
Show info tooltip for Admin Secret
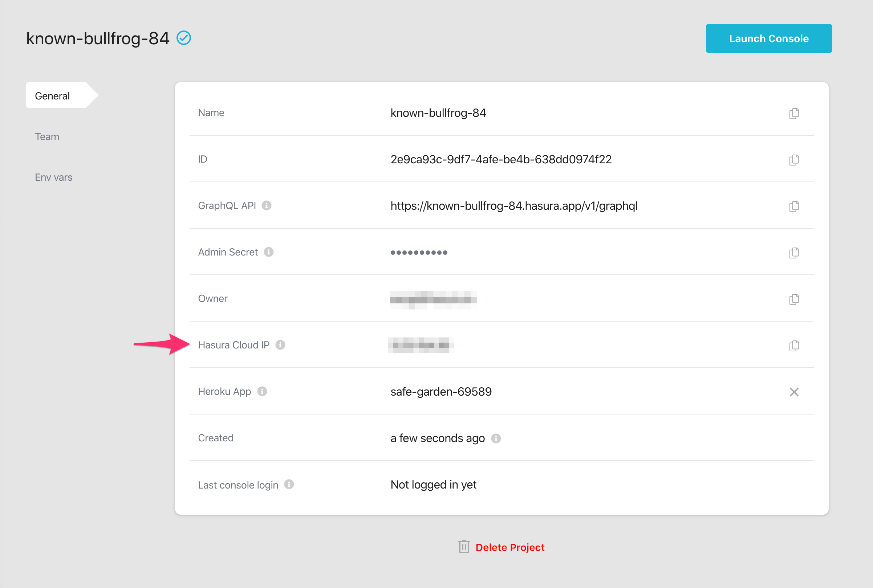tap(269, 252)
